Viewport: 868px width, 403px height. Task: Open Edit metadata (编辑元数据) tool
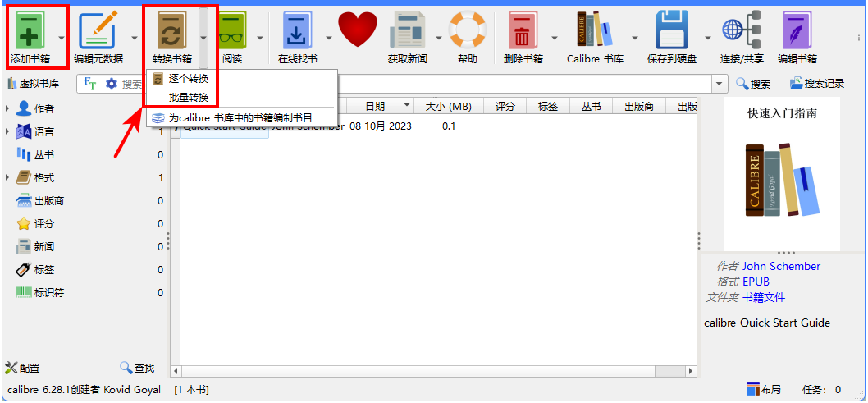(x=98, y=30)
